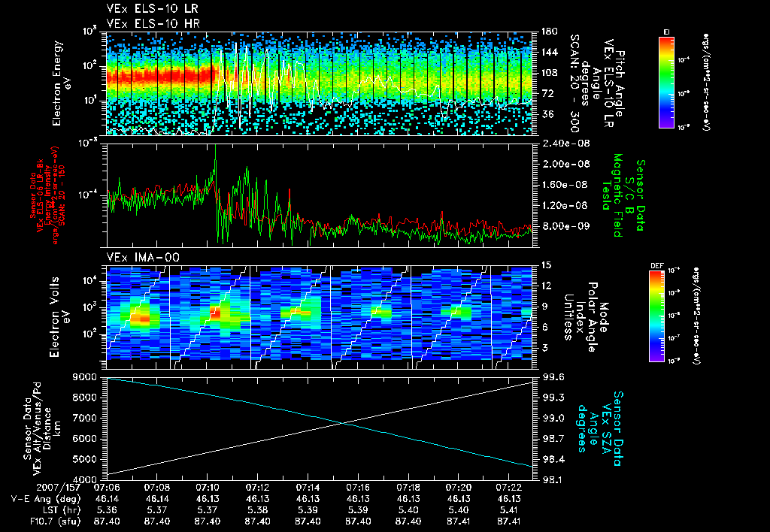Click the 99.6 degree SZA tick

coord(553,377)
